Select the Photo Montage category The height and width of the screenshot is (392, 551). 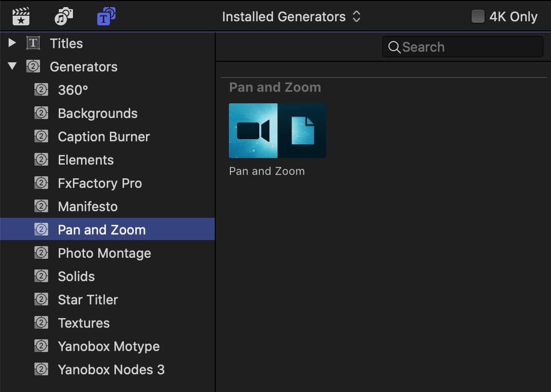[x=104, y=253]
